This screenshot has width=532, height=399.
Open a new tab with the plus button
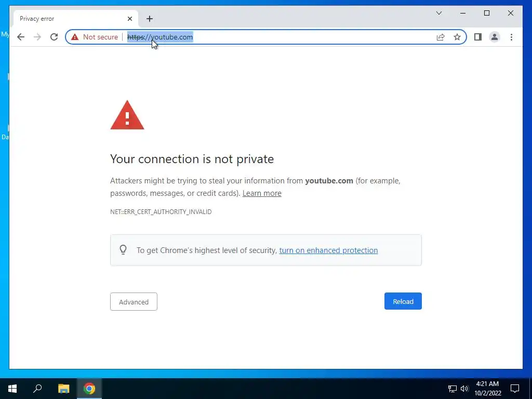tap(150, 19)
